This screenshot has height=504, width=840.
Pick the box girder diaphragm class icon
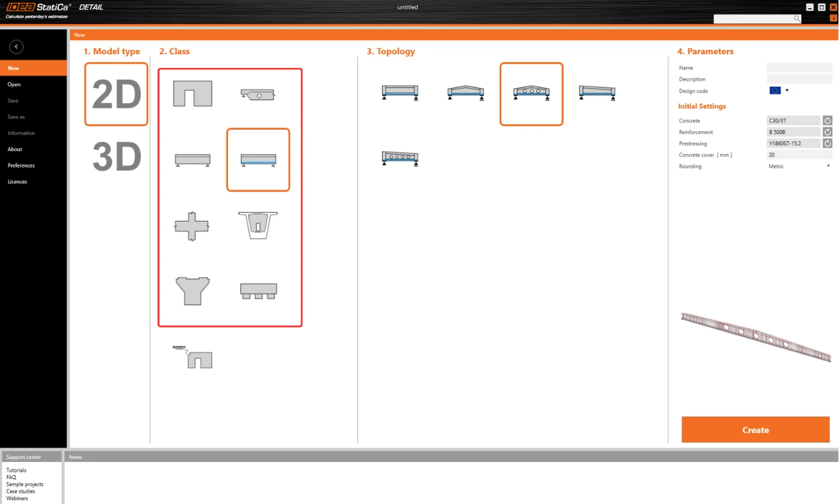tap(258, 226)
